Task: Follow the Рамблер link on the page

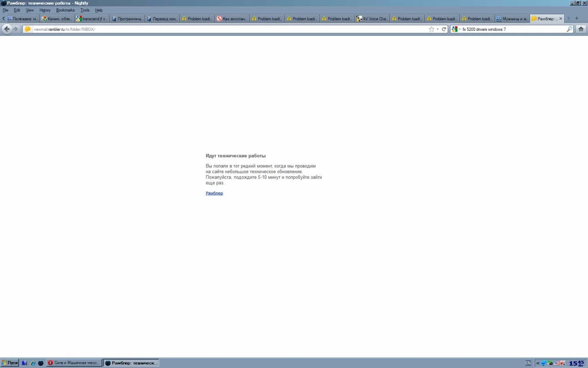Action: pyautogui.click(x=214, y=193)
